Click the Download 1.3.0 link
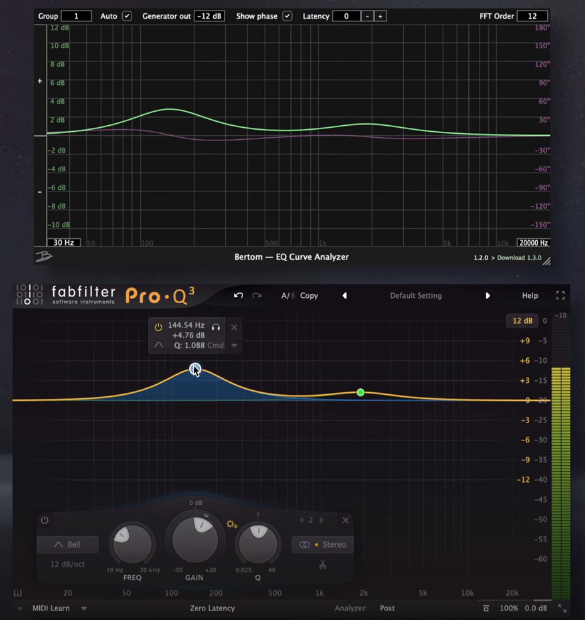Viewport: 585px width, 620px height. click(x=519, y=257)
